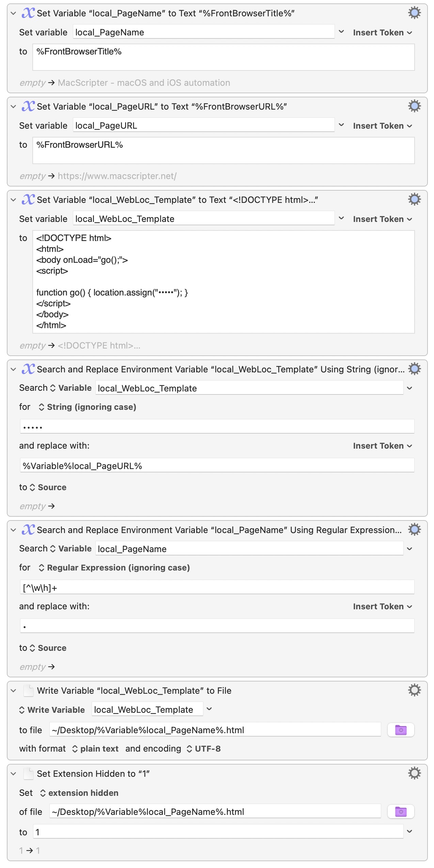Open plain text format popup

[95, 749]
